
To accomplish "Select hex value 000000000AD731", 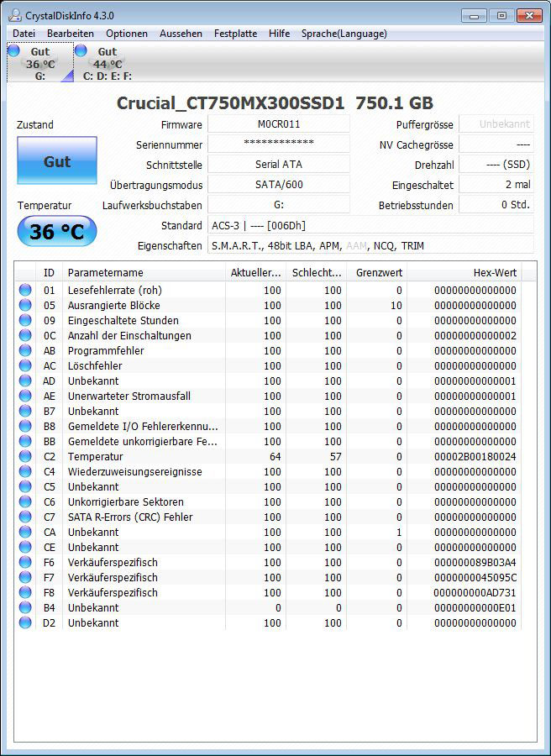I will [475, 592].
